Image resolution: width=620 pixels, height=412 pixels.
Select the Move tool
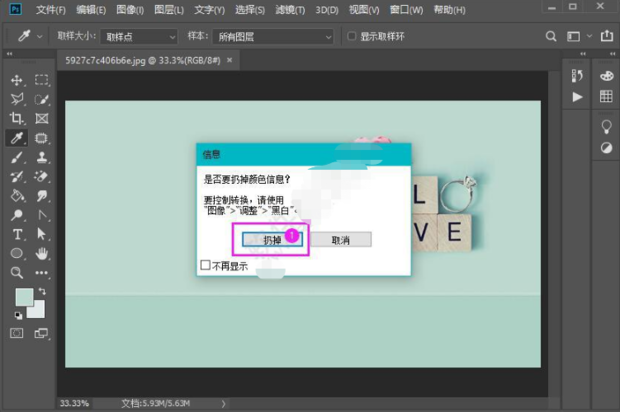pos(16,80)
